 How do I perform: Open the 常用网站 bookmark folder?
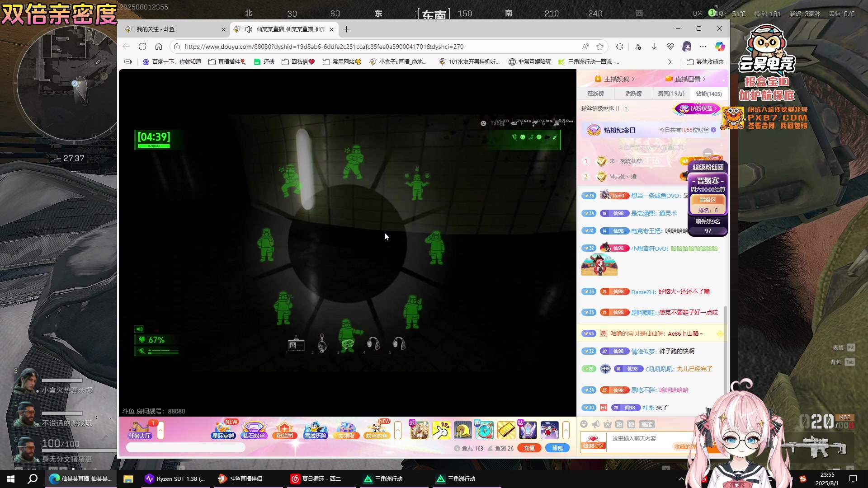click(342, 62)
